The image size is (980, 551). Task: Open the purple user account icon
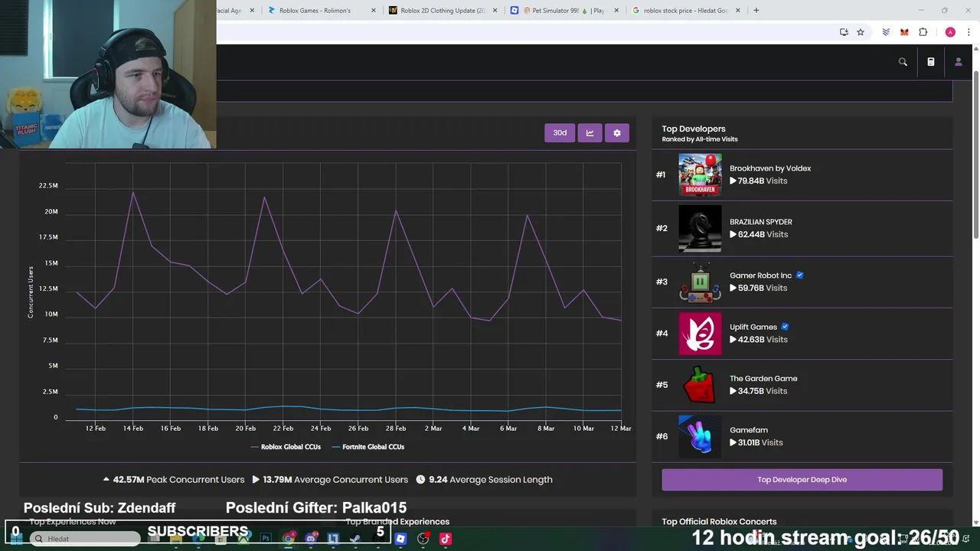click(x=958, y=62)
